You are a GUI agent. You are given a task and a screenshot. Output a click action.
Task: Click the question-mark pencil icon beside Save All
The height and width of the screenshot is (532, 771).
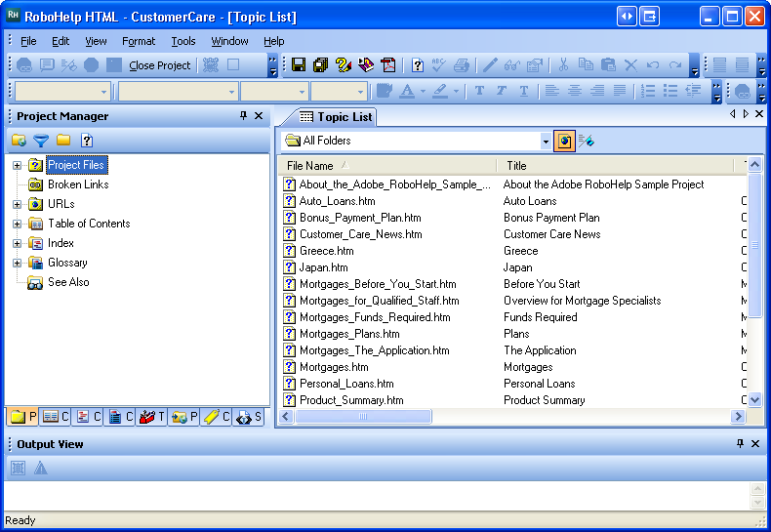[x=344, y=64]
